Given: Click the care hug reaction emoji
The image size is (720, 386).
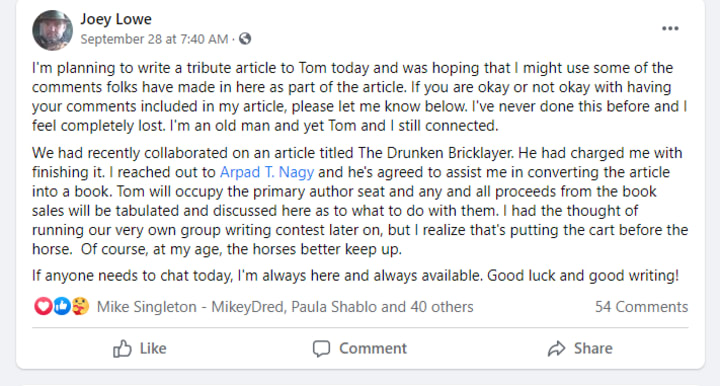Looking at the screenshot, I should tap(80, 306).
